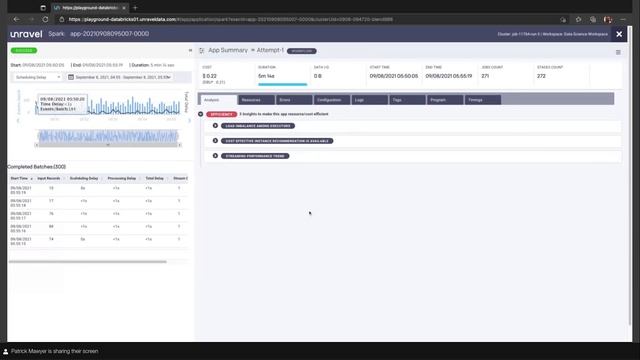Click the Spark label in the header
This screenshot has width=640, height=360.
56,34
